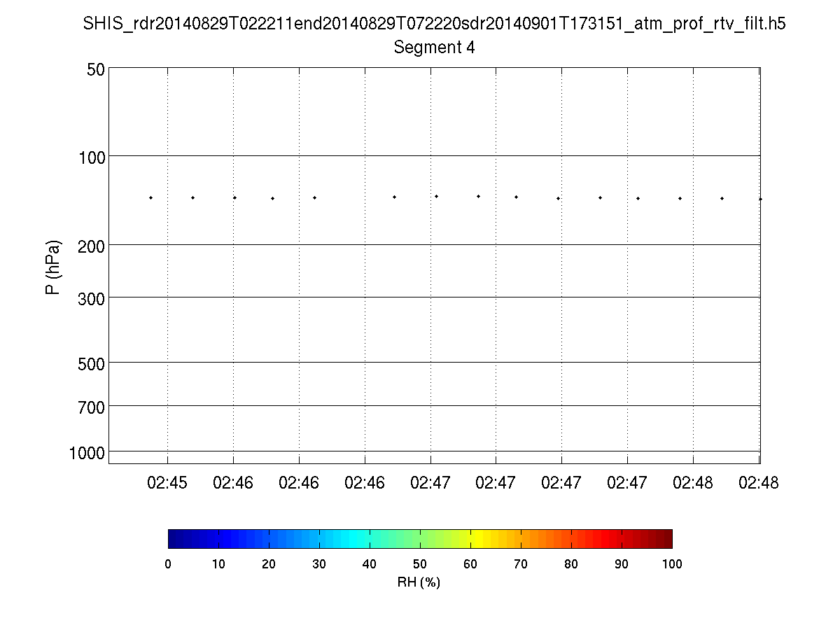Select the "Segment 4" subtitle text
Screen dimensions: 840x630
pyautogui.click(x=434, y=48)
